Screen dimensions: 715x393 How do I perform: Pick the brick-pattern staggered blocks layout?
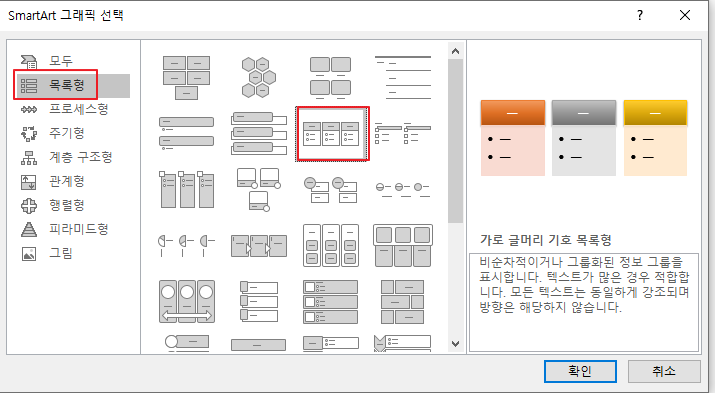tap(403, 301)
